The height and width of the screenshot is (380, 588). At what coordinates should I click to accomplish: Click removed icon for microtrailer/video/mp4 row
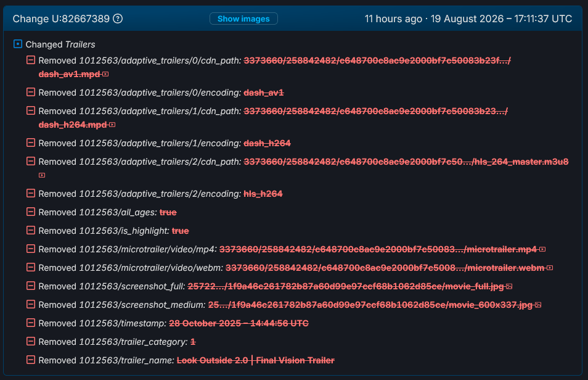(31, 249)
